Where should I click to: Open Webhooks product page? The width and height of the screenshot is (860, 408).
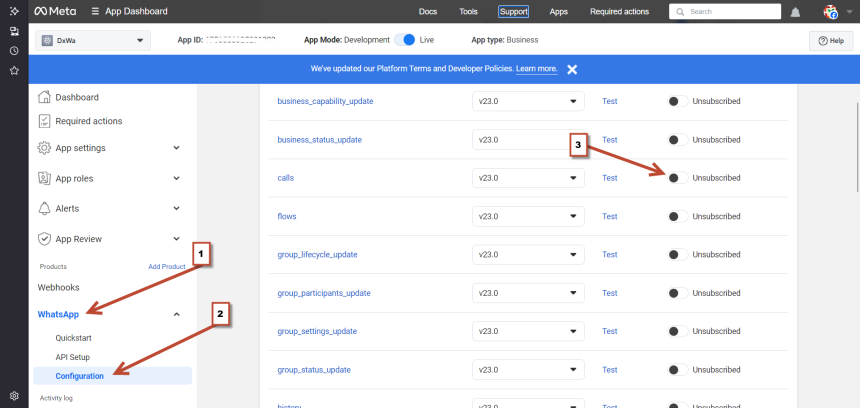pos(58,287)
